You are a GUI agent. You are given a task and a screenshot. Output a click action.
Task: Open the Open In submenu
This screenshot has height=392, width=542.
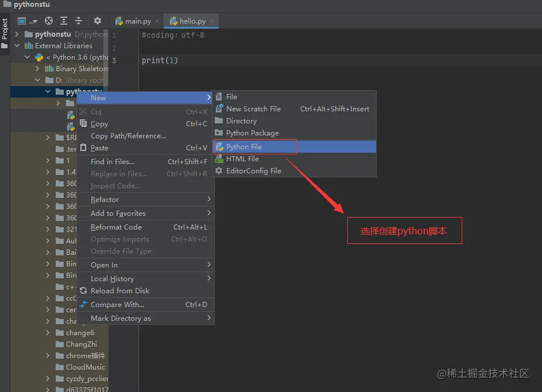point(145,265)
